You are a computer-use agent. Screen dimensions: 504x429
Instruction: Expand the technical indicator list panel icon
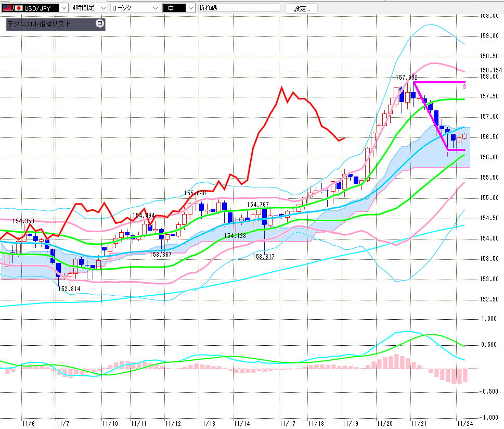pos(100,23)
